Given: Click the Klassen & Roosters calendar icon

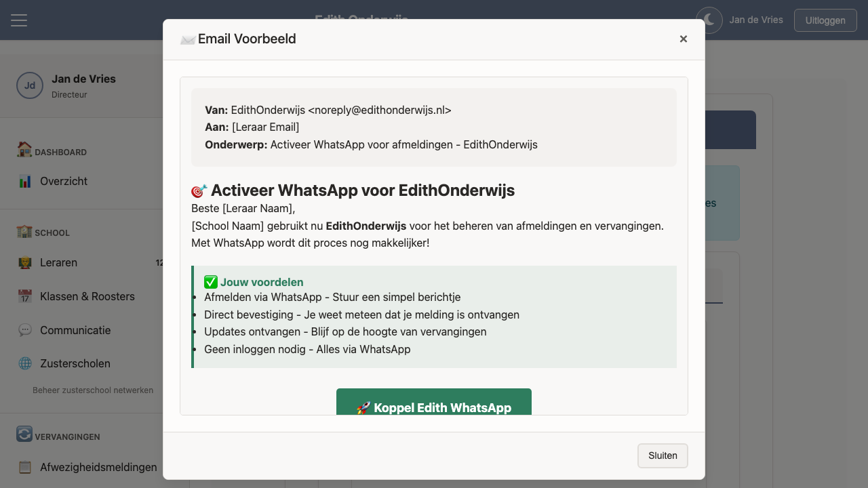Looking at the screenshot, I should click(25, 297).
